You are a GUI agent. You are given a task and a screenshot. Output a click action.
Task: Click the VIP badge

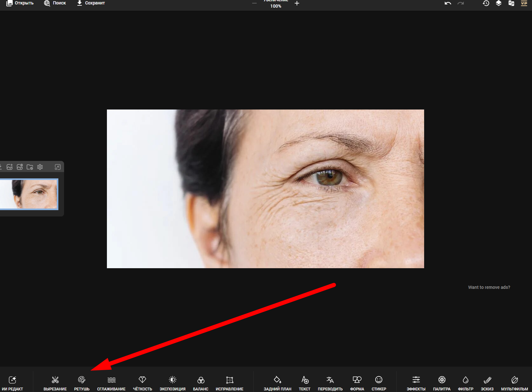point(524,3)
